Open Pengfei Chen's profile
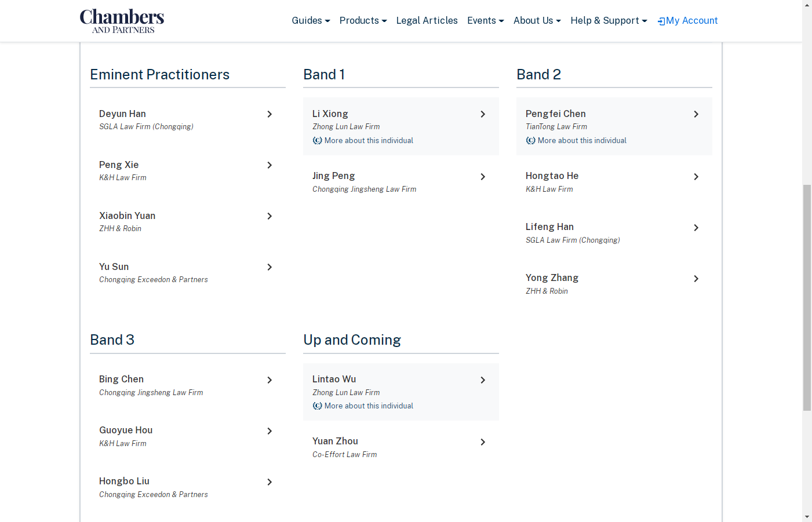This screenshot has width=812, height=522. point(556,114)
